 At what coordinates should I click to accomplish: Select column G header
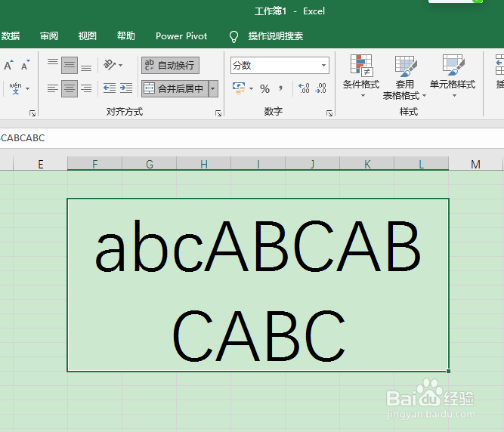149,164
